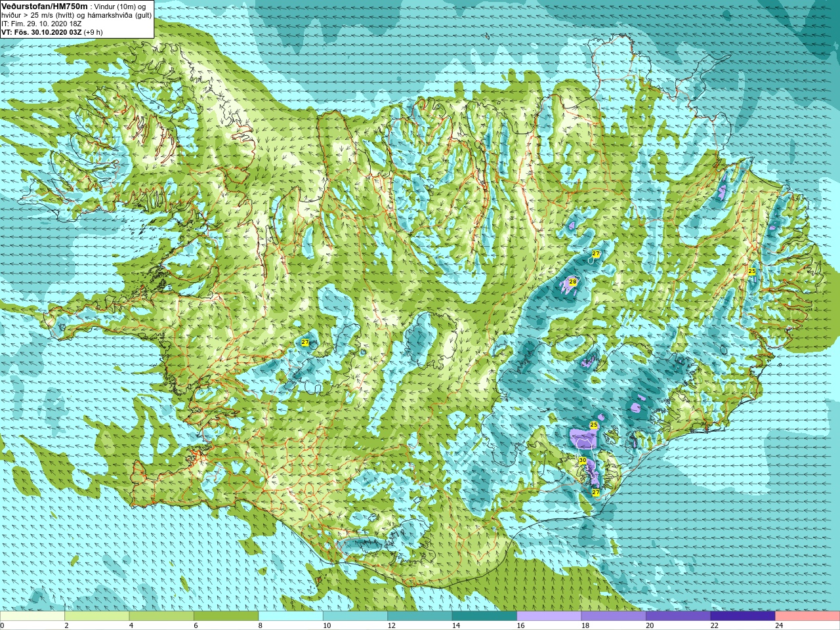The image size is (840, 630).
Task: Click the scale tick label '4'
Action: [131, 625]
